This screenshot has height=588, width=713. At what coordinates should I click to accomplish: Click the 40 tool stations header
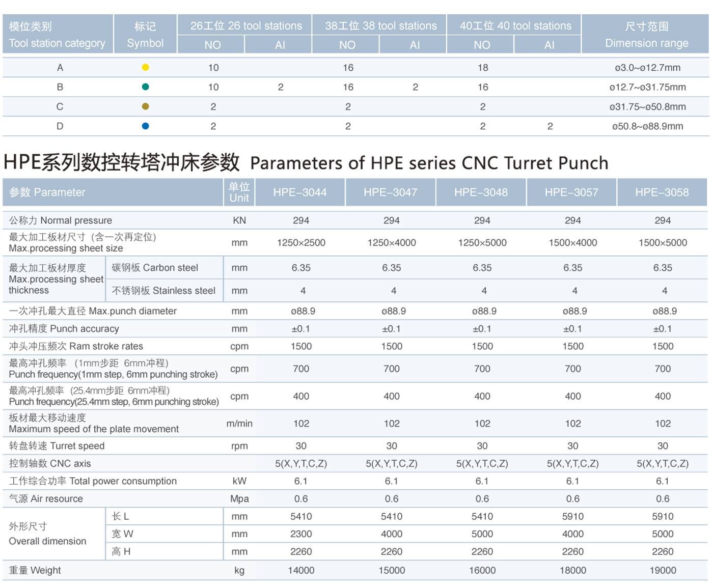pos(515,26)
